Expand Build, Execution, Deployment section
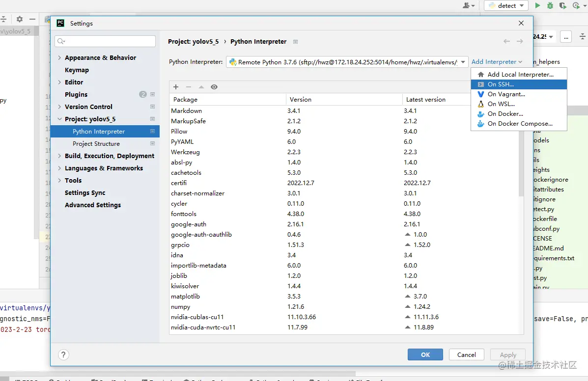 [x=59, y=156]
